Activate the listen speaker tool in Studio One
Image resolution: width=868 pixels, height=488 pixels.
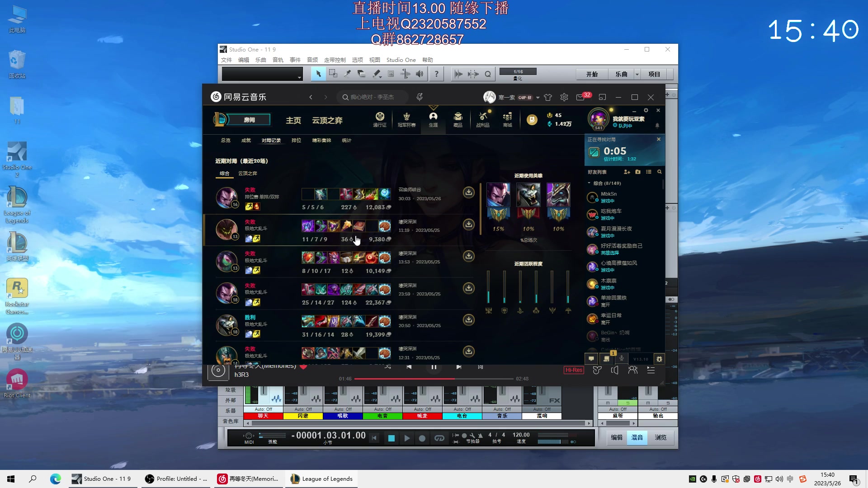point(420,74)
